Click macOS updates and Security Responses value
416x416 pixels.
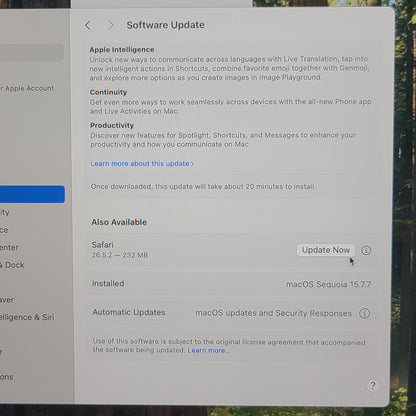273,313
